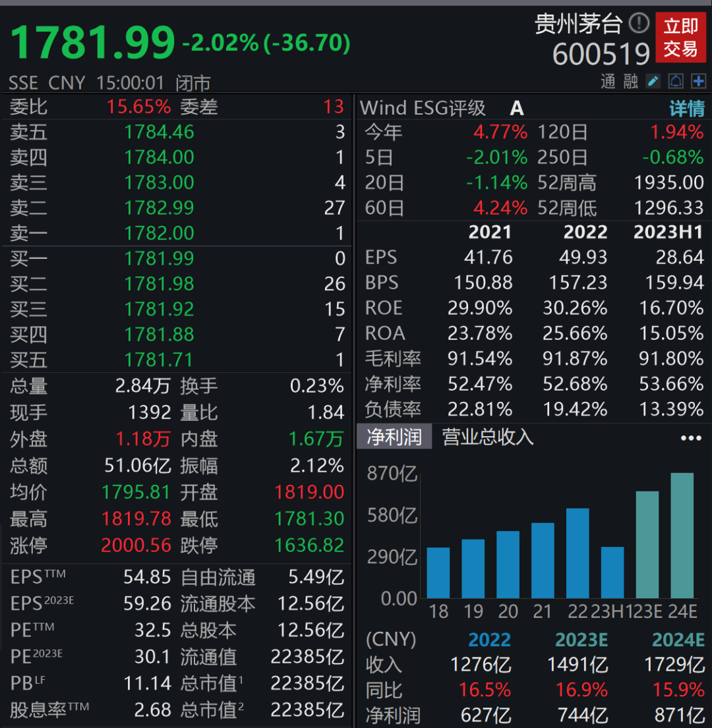The width and height of the screenshot is (712, 728).
Task: Click the 通 label icon
Action: click(608, 81)
